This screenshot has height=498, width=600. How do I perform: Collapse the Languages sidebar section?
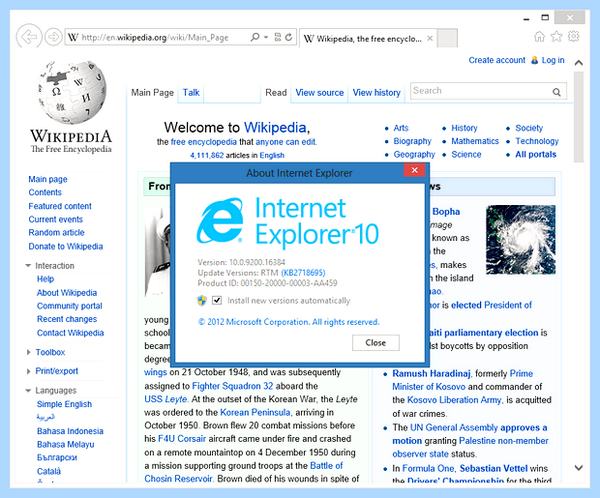(28, 390)
